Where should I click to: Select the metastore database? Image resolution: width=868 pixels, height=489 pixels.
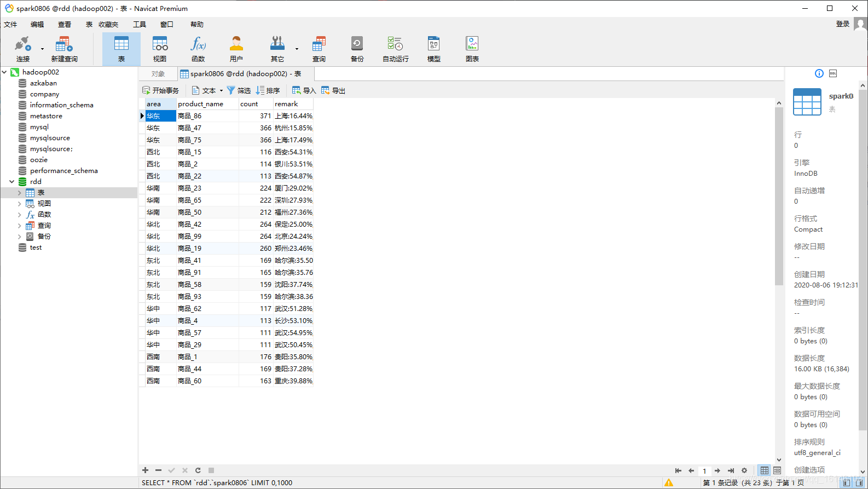coord(46,116)
